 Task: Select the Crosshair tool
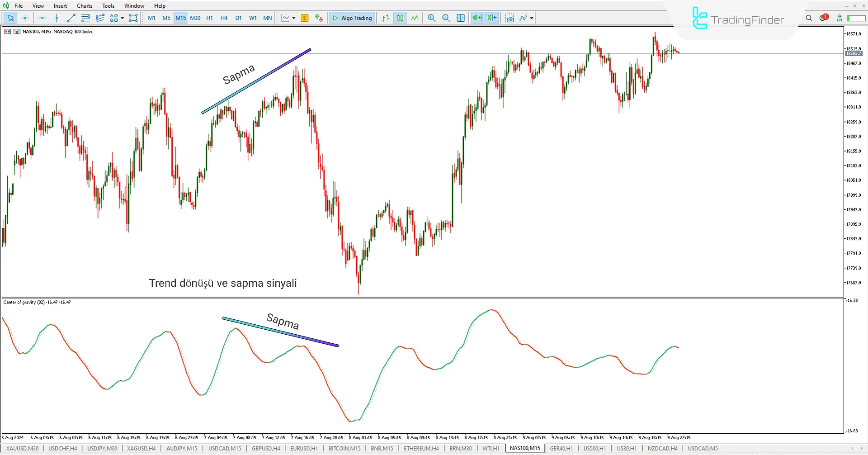tap(25, 18)
